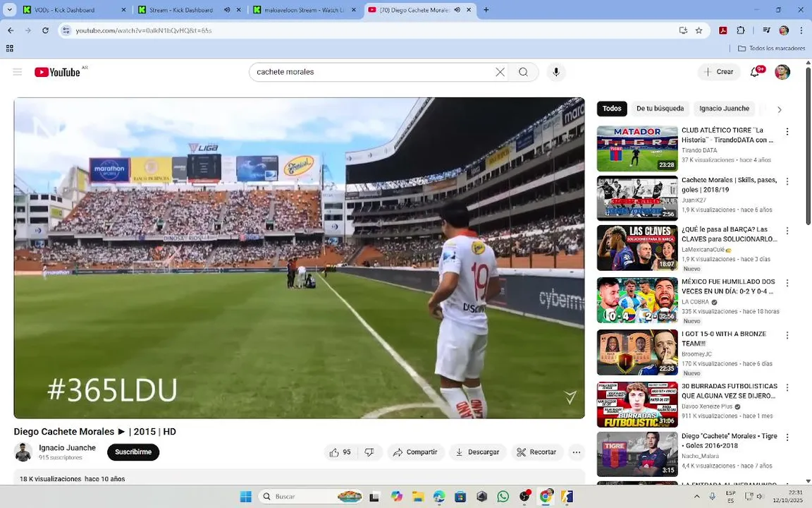Viewport: 812px width, 508px height.
Task: Open MATADOR TIGRE video thumbnail
Action: 637,149
